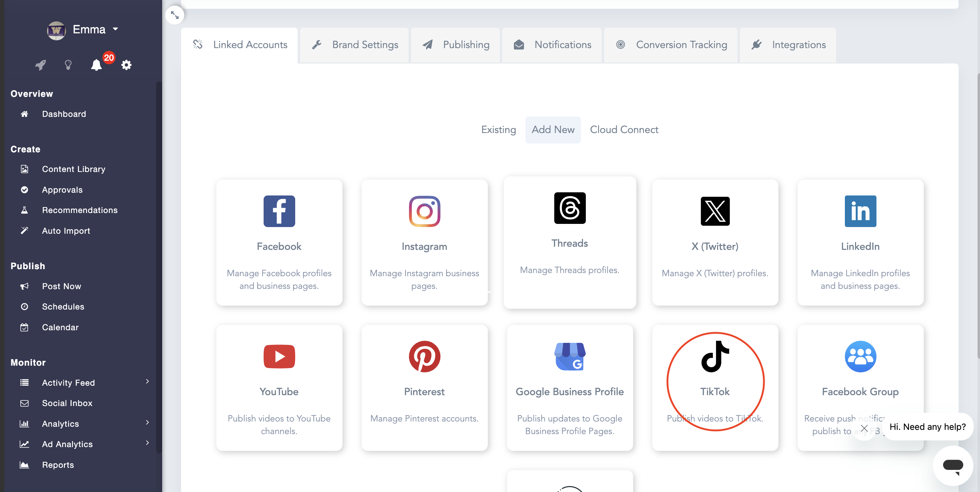The width and height of the screenshot is (980, 492).
Task: Click the rocket icon in sidebar
Action: click(41, 65)
